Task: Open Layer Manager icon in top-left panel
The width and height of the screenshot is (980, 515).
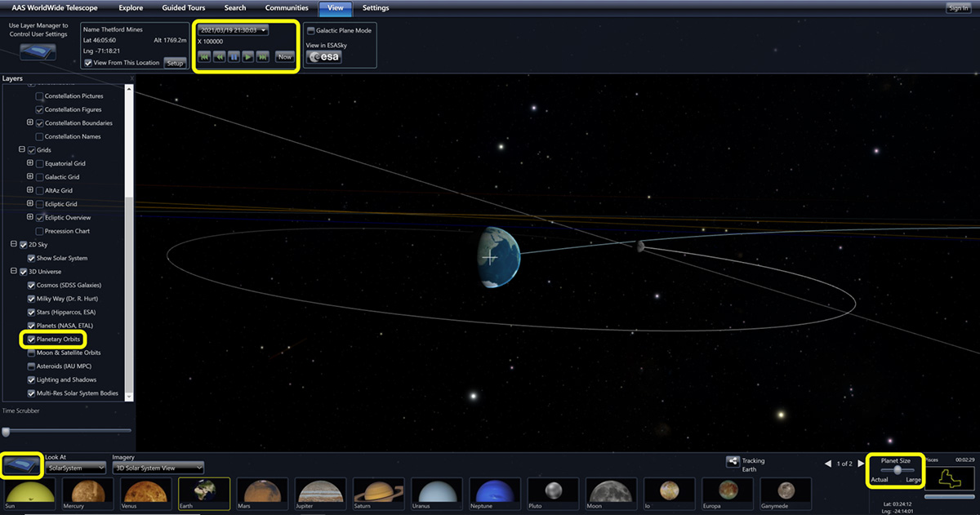Action: point(38,51)
